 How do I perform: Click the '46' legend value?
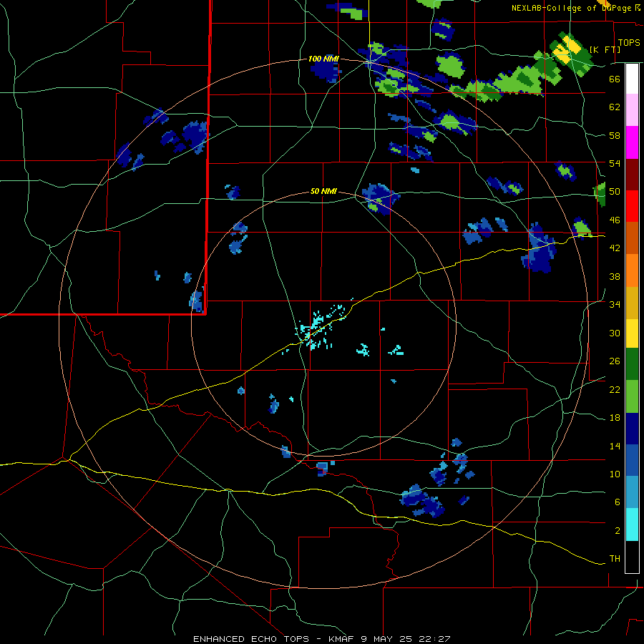point(615,220)
